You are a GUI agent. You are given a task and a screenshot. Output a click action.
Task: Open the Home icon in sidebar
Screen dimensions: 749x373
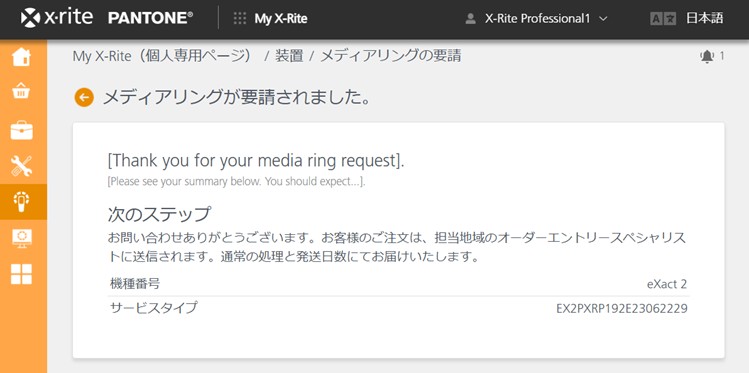click(21, 57)
